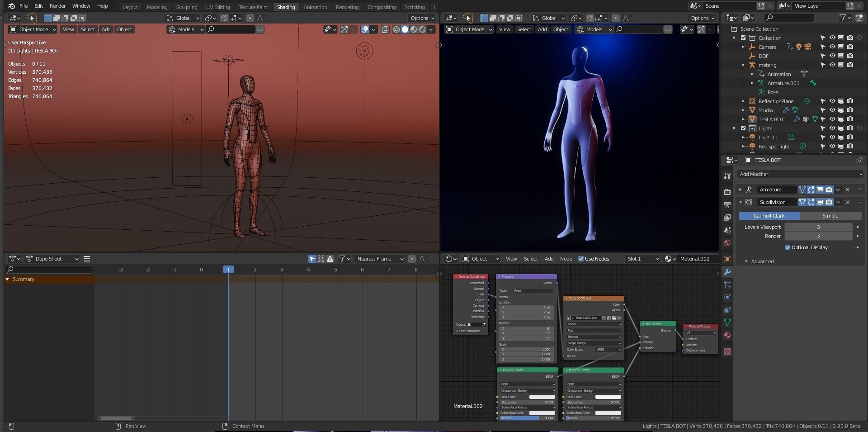Screen dimensions: 868x432
Task: Open the Object properties tab icon
Action: coord(727,259)
